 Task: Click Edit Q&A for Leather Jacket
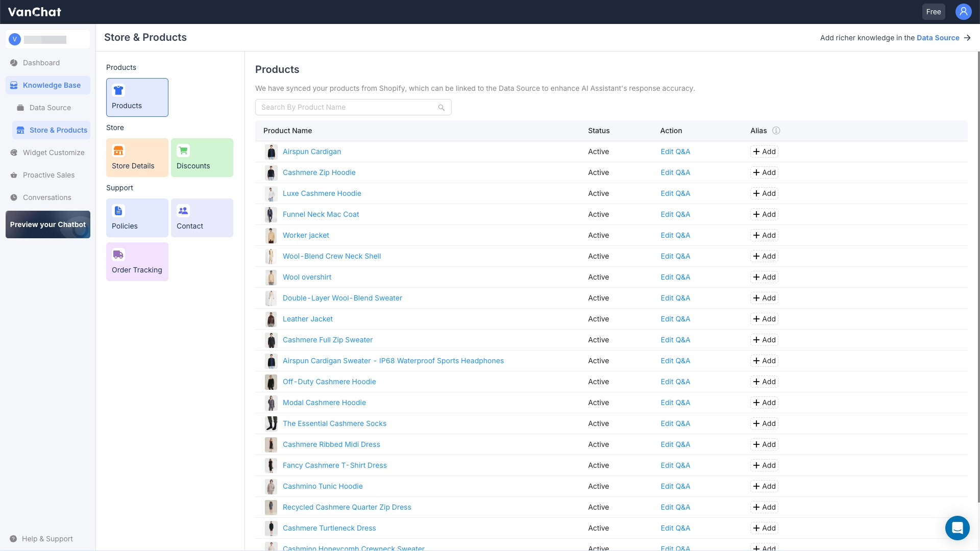tap(675, 319)
